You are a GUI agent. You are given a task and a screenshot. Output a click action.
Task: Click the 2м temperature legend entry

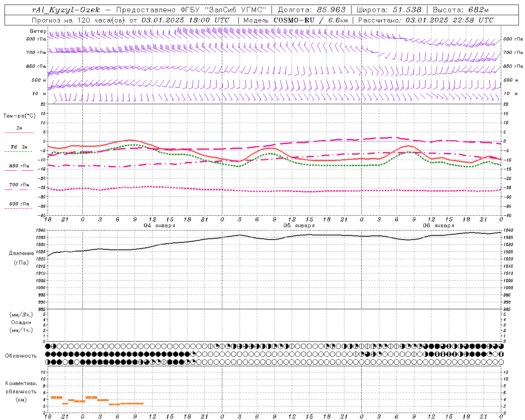click(x=19, y=128)
